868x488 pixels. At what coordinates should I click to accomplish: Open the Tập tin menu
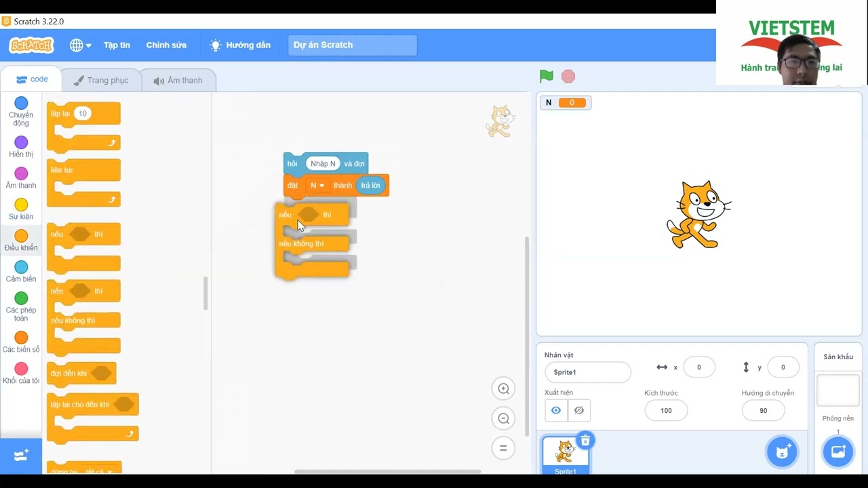coord(117,45)
